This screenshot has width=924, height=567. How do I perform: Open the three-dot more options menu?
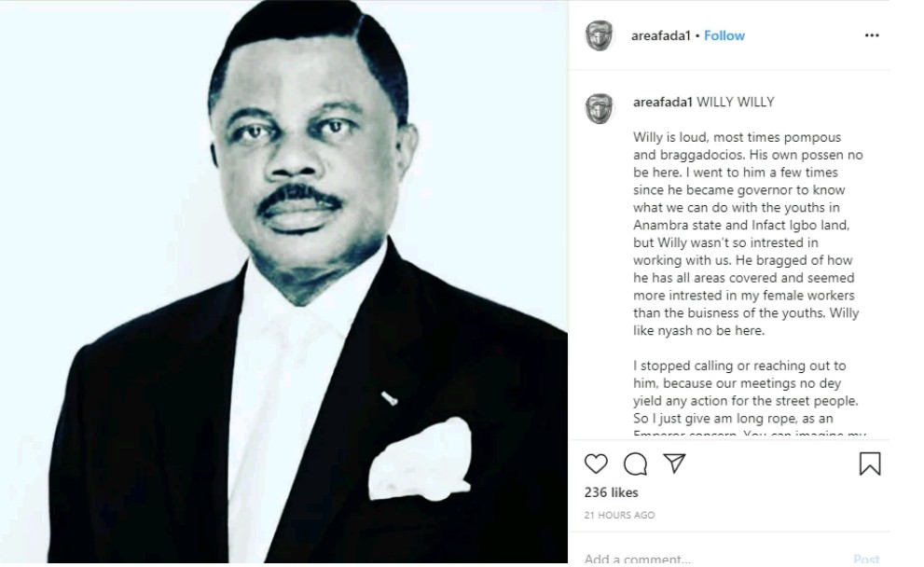pyautogui.click(x=872, y=35)
